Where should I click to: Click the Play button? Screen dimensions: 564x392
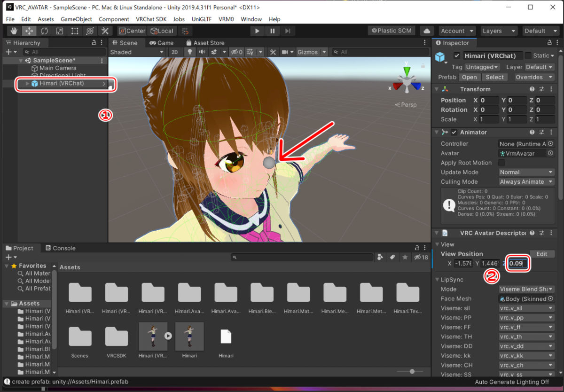point(257,31)
